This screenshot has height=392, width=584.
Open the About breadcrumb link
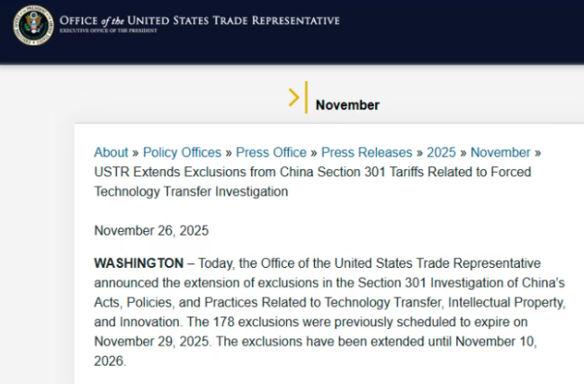pos(111,153)
